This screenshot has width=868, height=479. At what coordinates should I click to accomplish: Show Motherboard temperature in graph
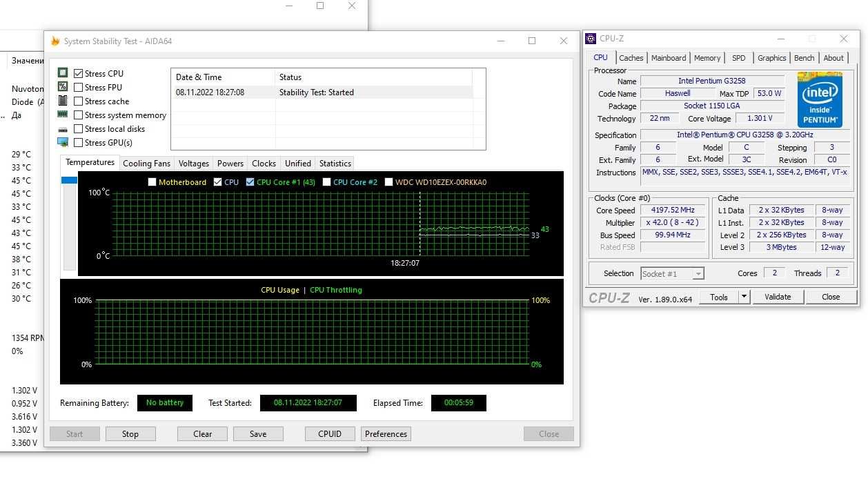152,182
